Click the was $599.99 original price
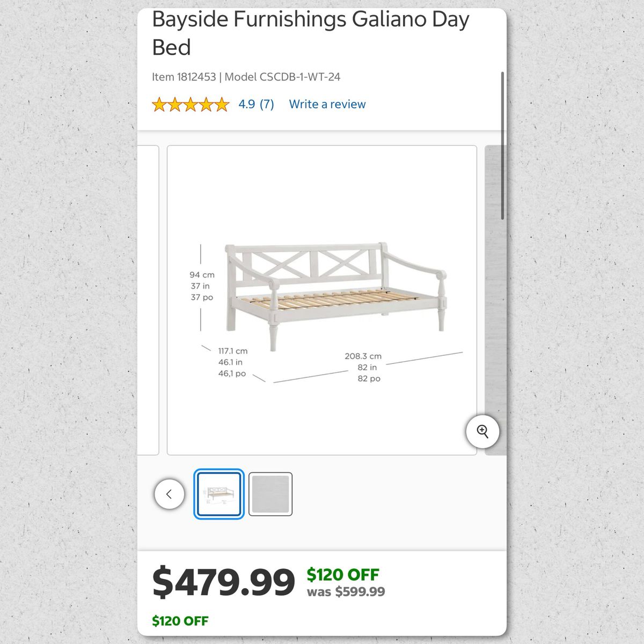The height and width of the screenshot is (644, 644). [x=346, y=592]
